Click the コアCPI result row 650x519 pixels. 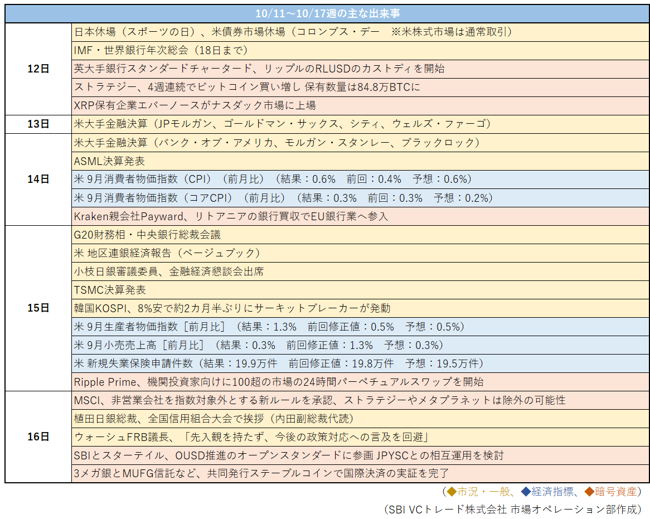pyautogui.click(x=360, y=198)
